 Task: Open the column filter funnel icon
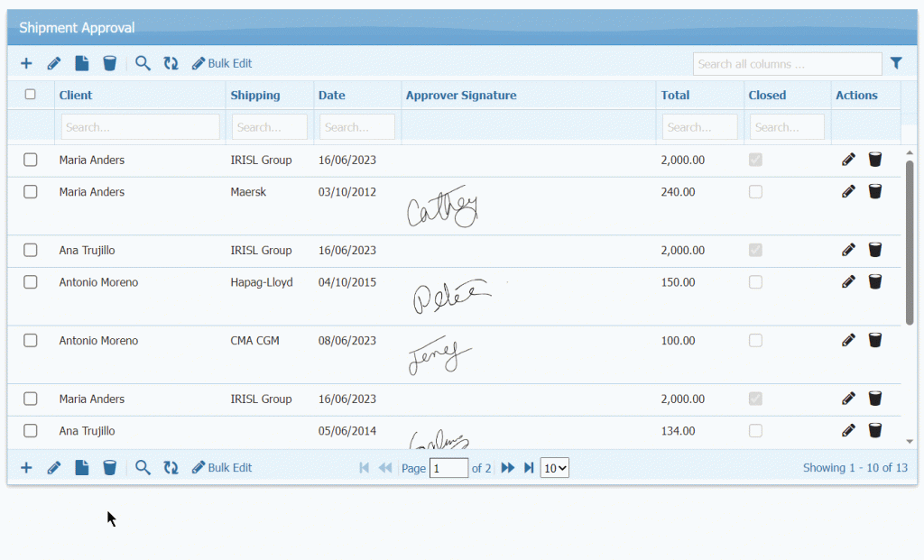coord(896,63)
